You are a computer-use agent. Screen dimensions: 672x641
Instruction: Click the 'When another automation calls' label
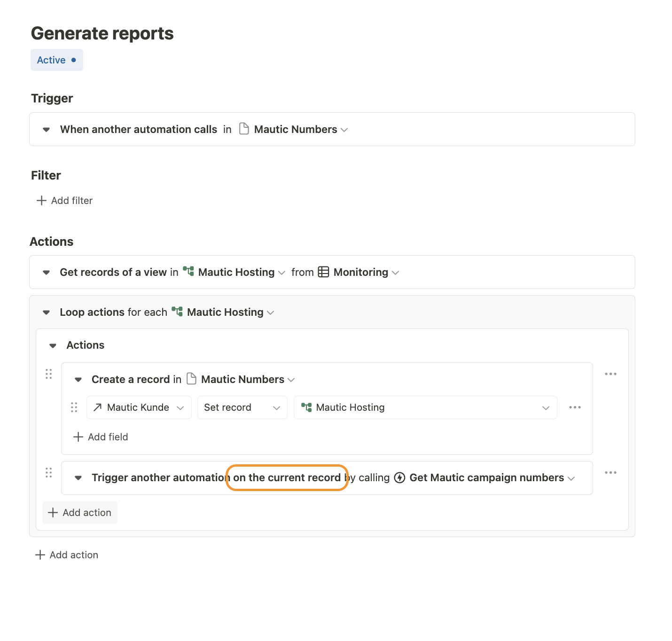coord(139,129)
